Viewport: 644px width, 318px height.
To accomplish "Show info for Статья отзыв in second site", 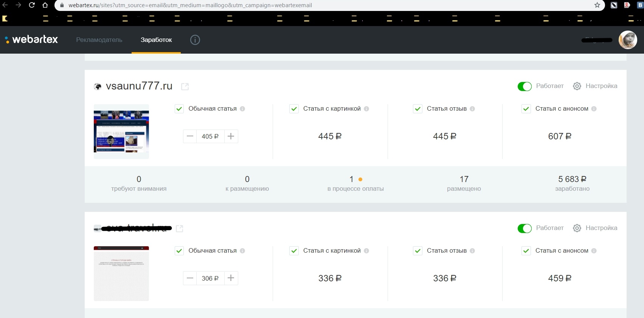I will (x=472, y=251).
